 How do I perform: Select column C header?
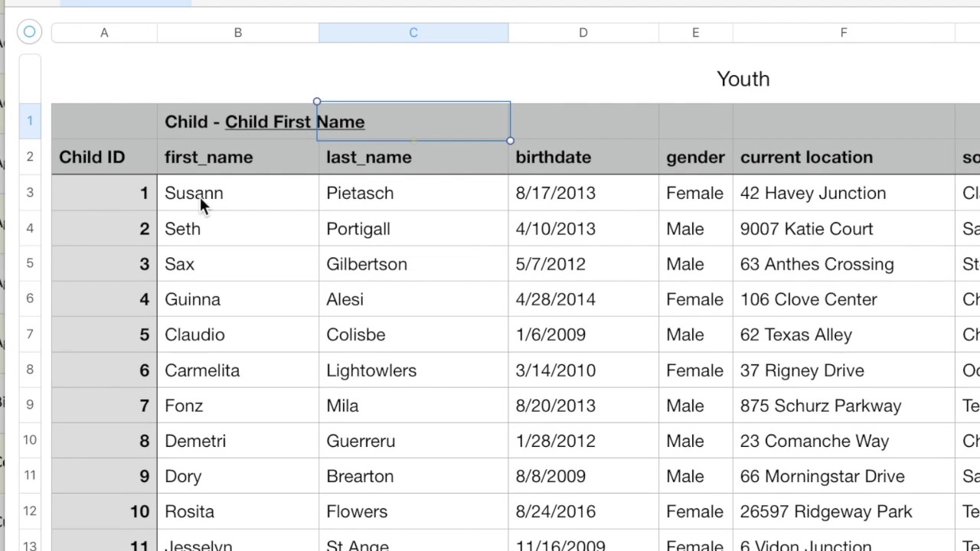(x=413, y=33)
